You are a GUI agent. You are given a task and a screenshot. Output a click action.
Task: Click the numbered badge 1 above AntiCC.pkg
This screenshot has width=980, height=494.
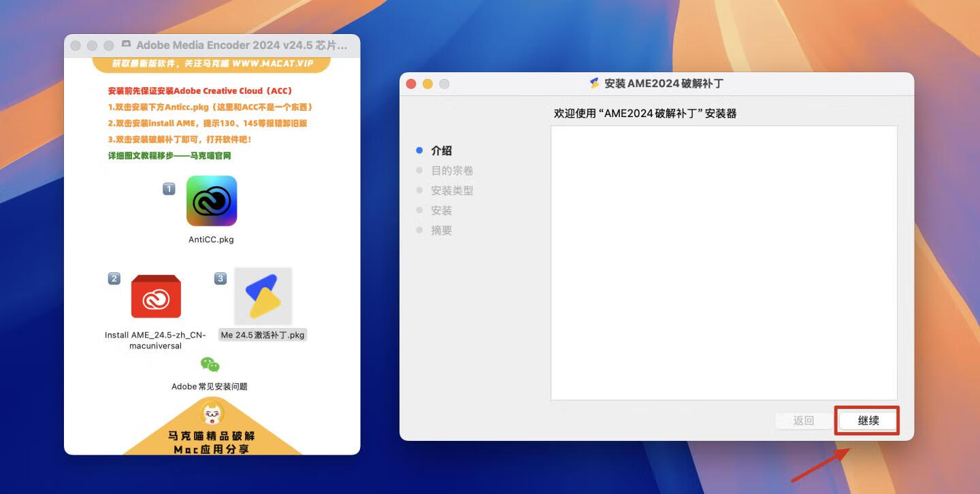click(168, 188)
